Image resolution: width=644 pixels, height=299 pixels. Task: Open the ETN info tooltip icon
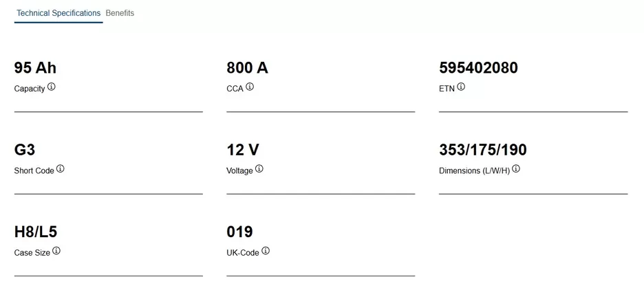tap(461, 87)
